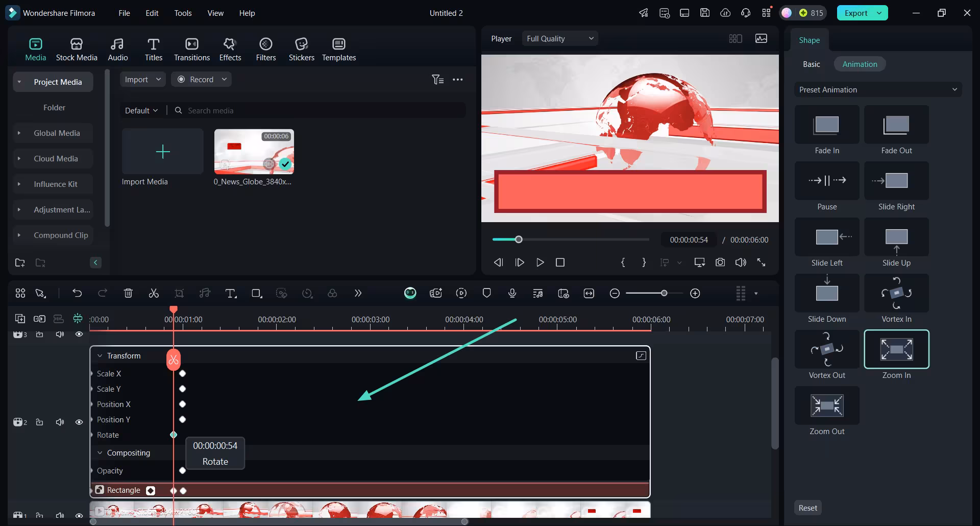Open the Stickers library
980x526 pixels.
pyautogui.click(x=302, y=50)
